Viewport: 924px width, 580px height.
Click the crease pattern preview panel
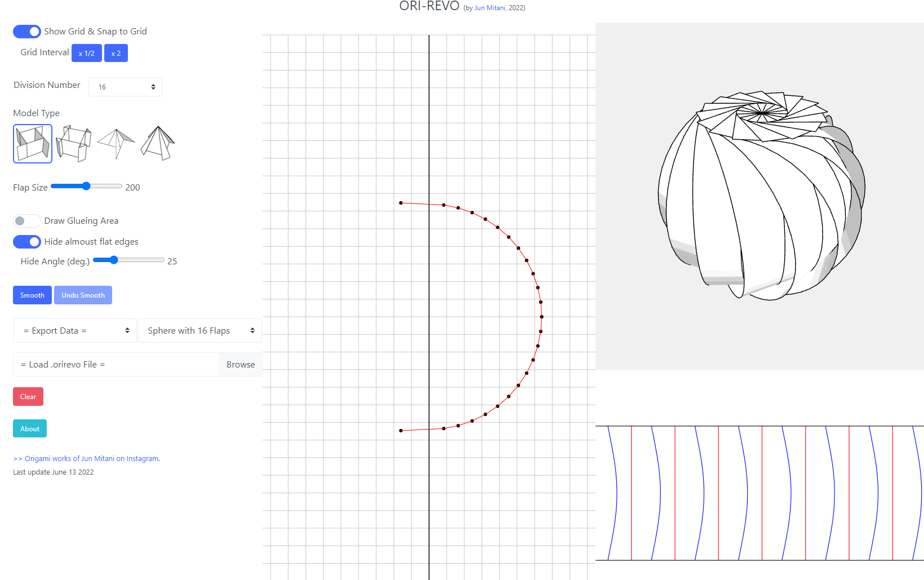click(759, 493)
